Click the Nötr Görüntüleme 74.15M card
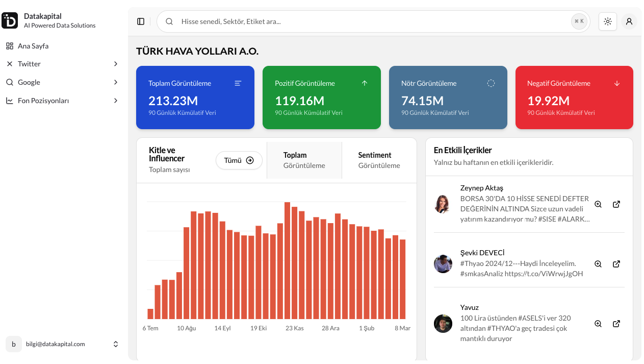The height and width of the screenshot is (364, 644). click(x=448, y=98)
